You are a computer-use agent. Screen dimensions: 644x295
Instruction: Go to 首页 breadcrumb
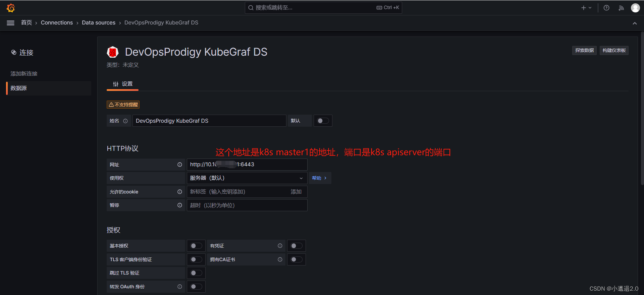(x=26, y=23)
